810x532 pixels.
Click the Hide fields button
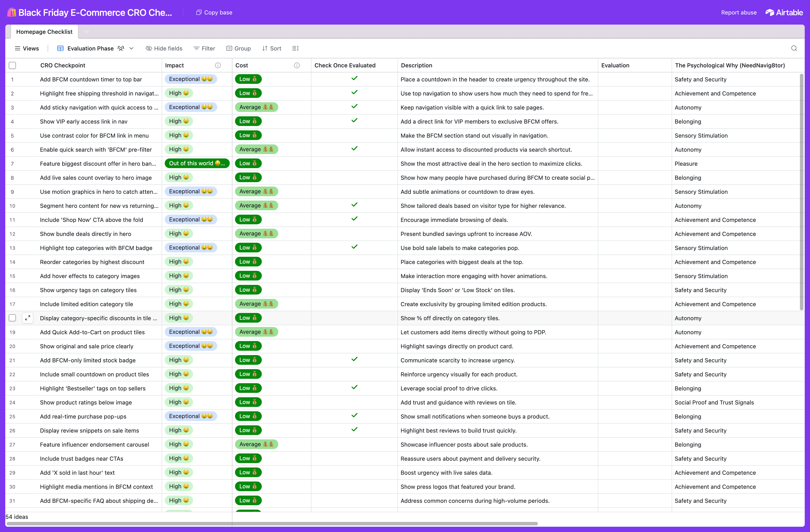(x=164, y=48)
